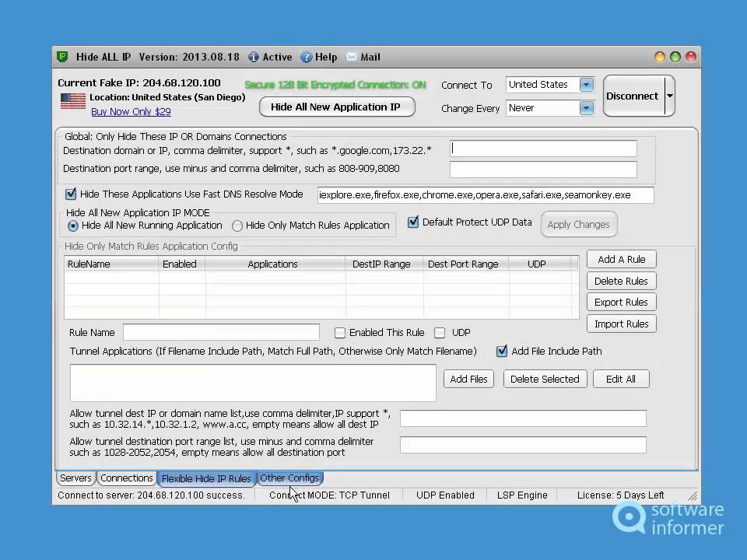Screen dimensions: 747x560
Task: Focus the global destination port range field
Action: (x=543, y=169)
